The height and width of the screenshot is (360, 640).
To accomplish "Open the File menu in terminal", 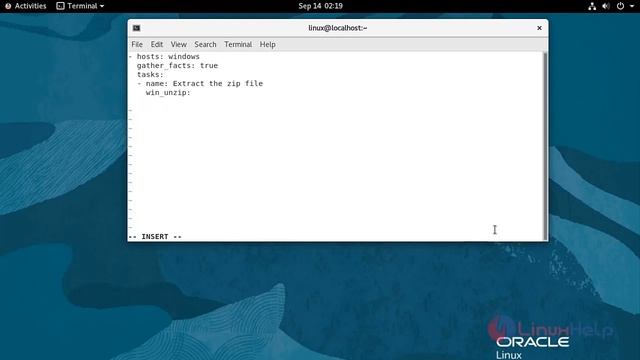I will 137,44.
